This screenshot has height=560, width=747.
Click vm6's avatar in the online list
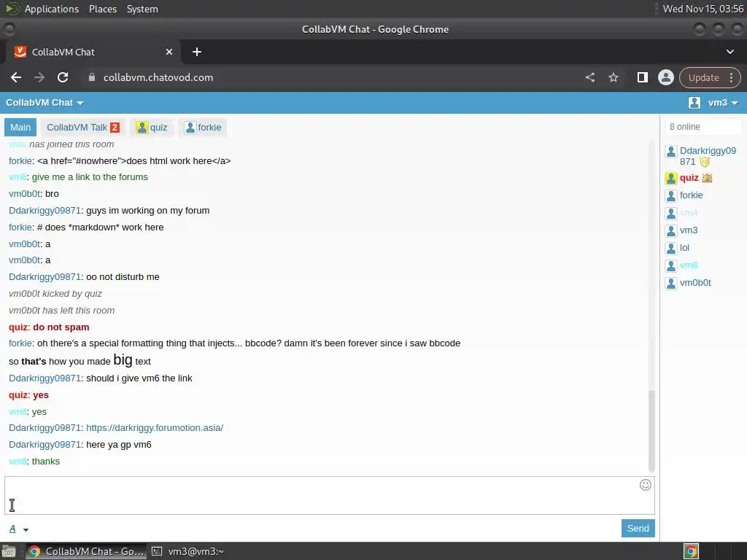671,265
